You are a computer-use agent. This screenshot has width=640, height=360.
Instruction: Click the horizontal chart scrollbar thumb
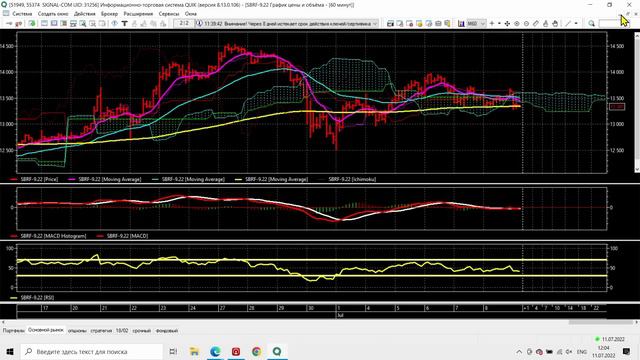pos(601,322)
